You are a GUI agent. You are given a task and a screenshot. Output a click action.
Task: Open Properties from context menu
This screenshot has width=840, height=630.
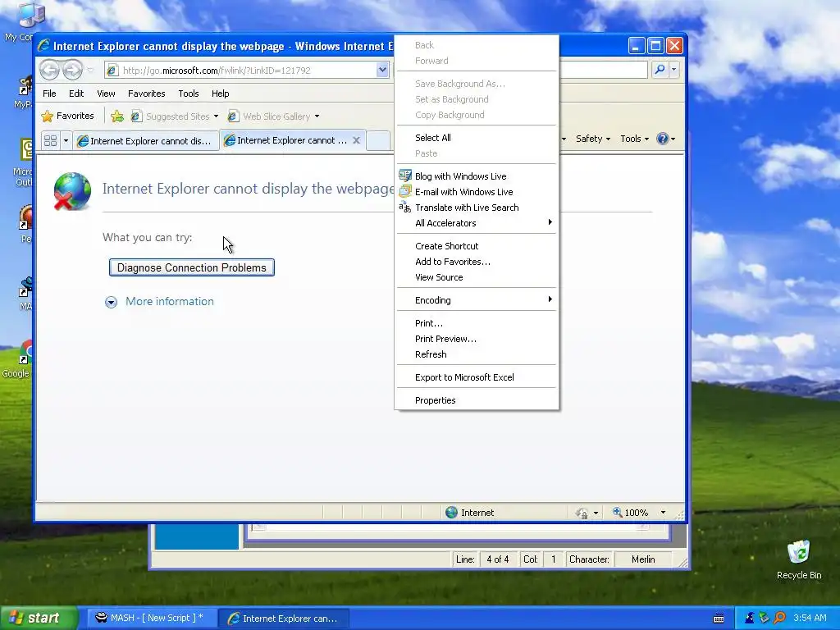(x=477, y=400)
